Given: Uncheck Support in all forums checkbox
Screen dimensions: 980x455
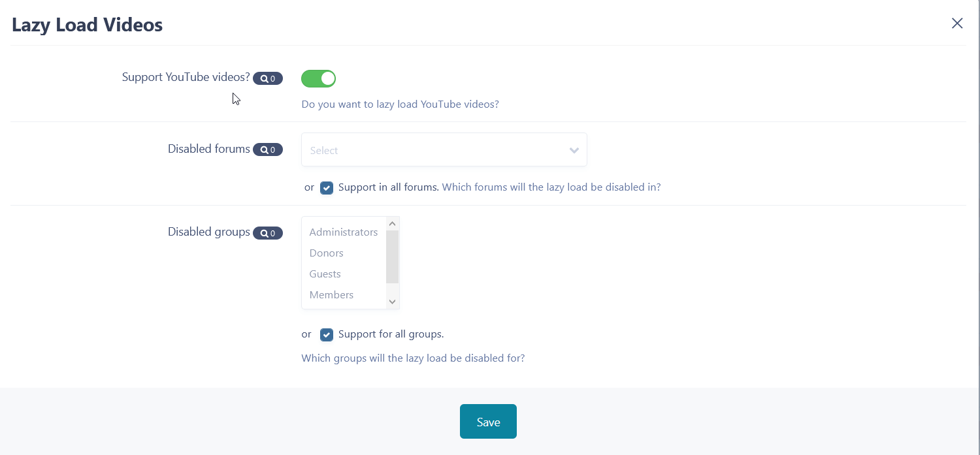Looking at the screenshot, I should pos(327,188).
